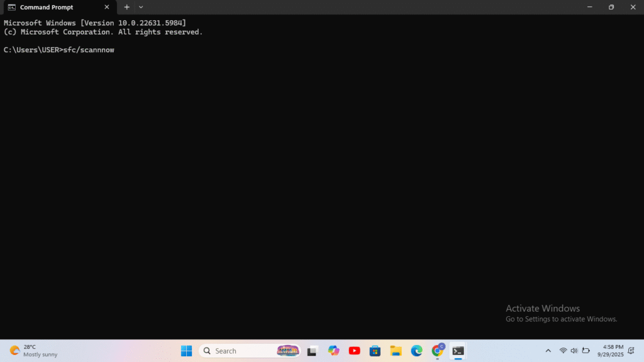Open the notifications icon near the clock
The image size is (644, 362).
pyautogui.click(x=631, y=351)
